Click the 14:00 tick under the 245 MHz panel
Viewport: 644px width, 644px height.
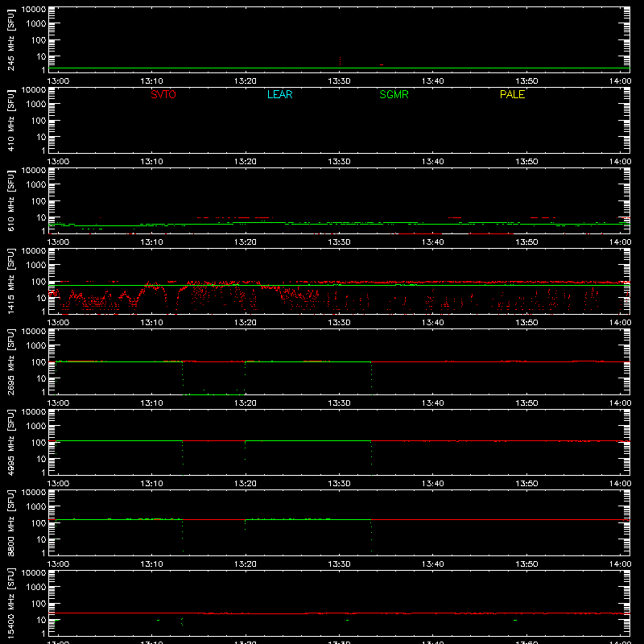tap(620, 81)
